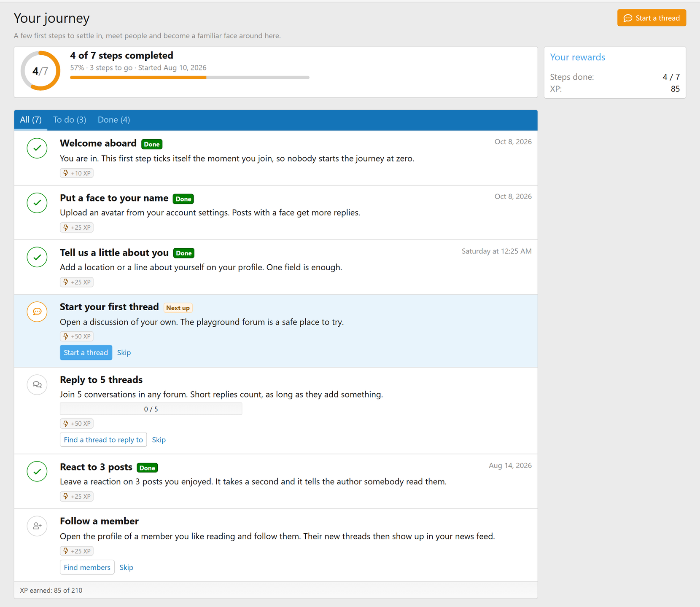The image size is (700, 607).
Task: Click the Done badge next to Welcome aboard
Action: click(x=152, y=144)
